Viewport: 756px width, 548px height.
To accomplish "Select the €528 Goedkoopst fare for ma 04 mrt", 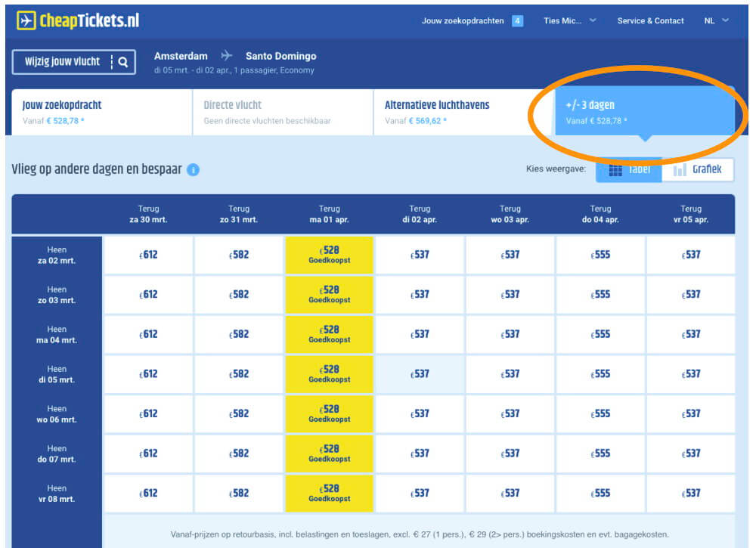I will pos(329,333).
